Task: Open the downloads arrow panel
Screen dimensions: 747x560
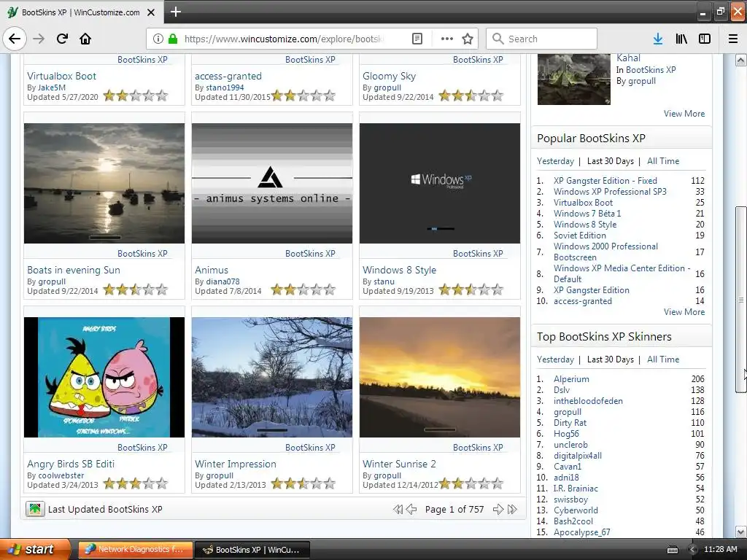Action: pyautogui.click(x=658, y=39)
